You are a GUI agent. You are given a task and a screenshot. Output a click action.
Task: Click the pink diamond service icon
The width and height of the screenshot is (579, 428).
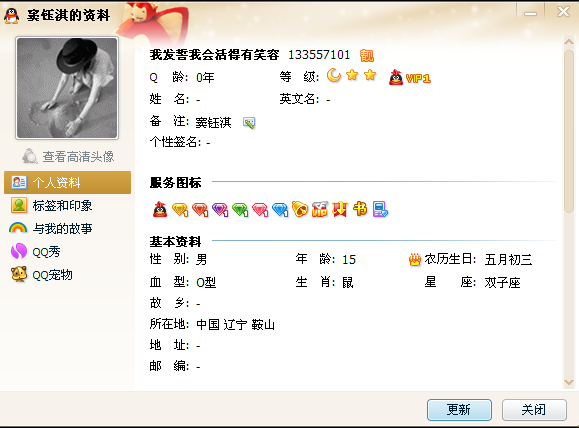pos(260,209)
